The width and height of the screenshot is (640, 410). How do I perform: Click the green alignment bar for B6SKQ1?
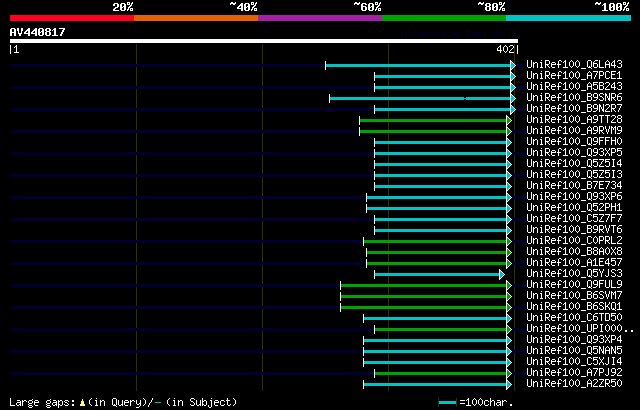(426, 308)
